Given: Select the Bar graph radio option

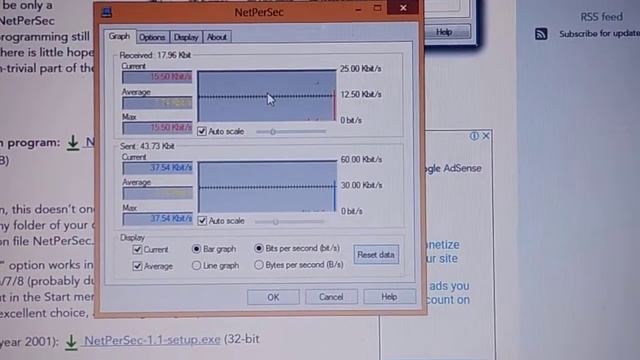Looking at the screenshot, I should pos(196,249).
